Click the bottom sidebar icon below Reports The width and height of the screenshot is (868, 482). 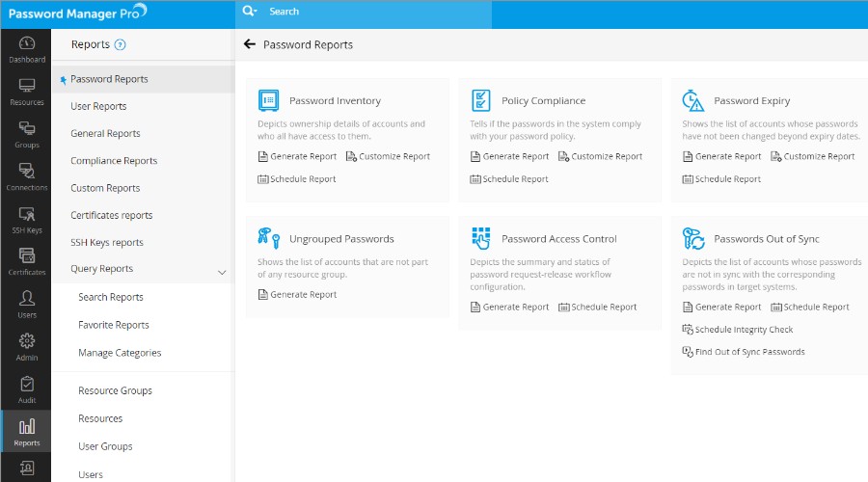click(x=27, y=469)
